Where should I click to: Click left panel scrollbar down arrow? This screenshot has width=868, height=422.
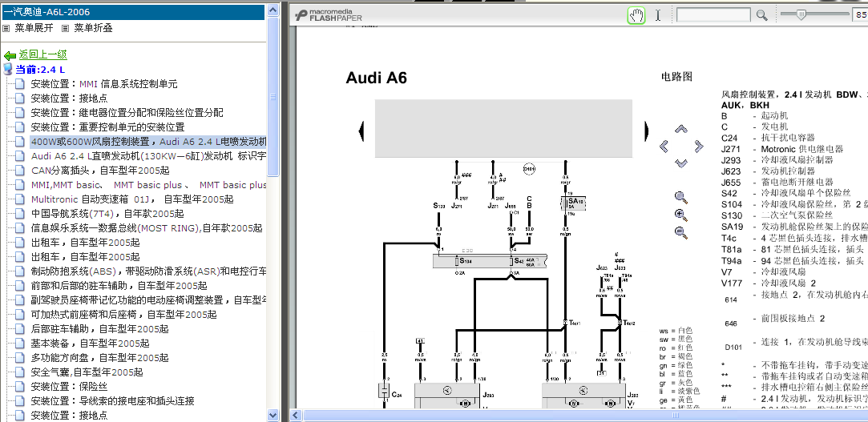(x=273, y=414)
